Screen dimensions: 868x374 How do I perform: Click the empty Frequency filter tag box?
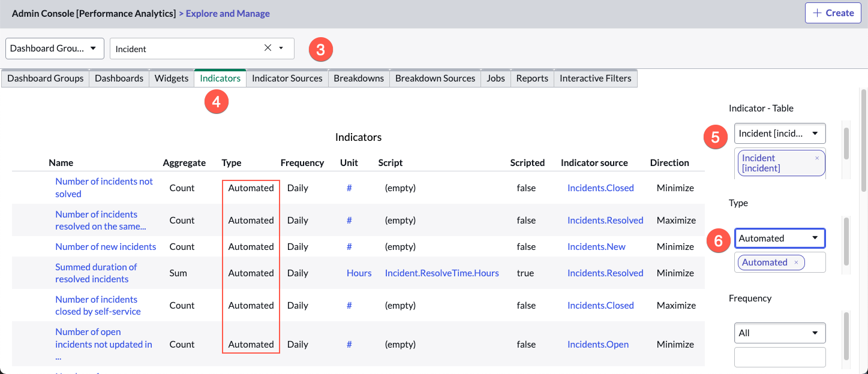point(780,357)
